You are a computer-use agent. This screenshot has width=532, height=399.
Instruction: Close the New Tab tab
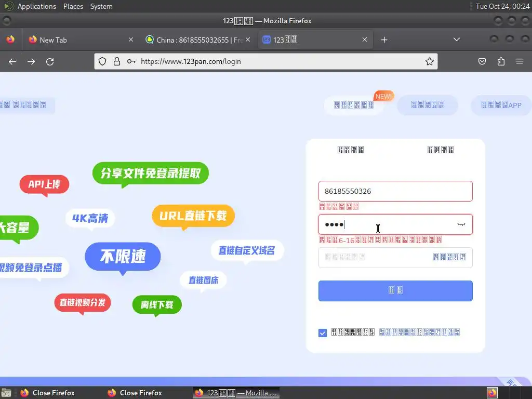click(x=131, y=39)
